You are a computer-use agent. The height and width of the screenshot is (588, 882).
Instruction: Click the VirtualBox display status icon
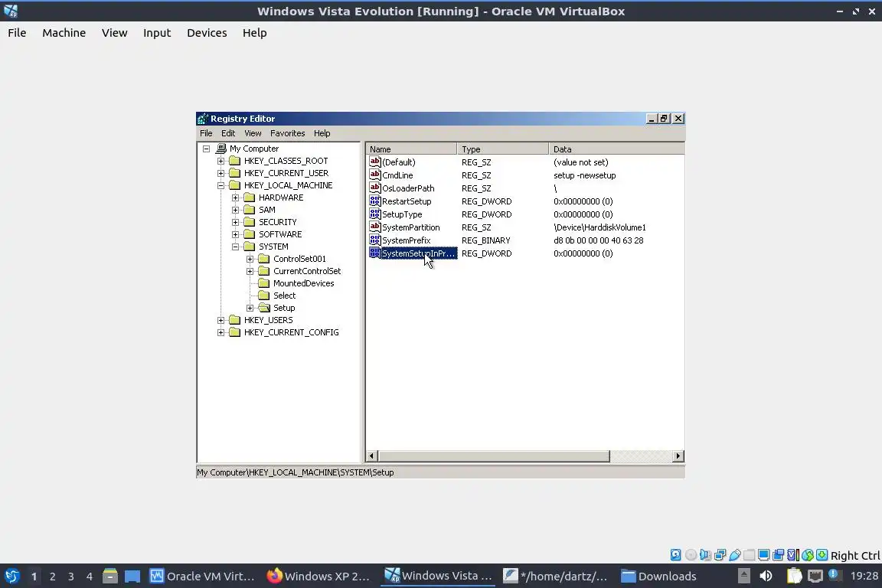[x=764, y=555]
